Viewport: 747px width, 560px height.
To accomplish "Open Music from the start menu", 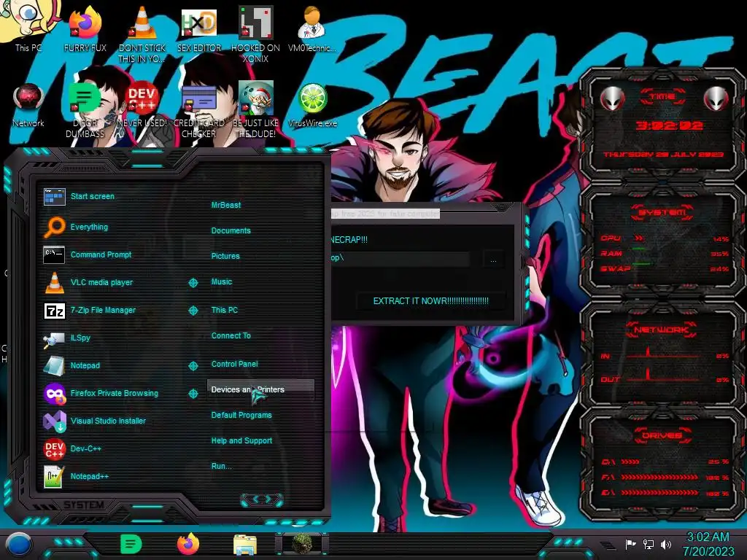I will point(222,281).
